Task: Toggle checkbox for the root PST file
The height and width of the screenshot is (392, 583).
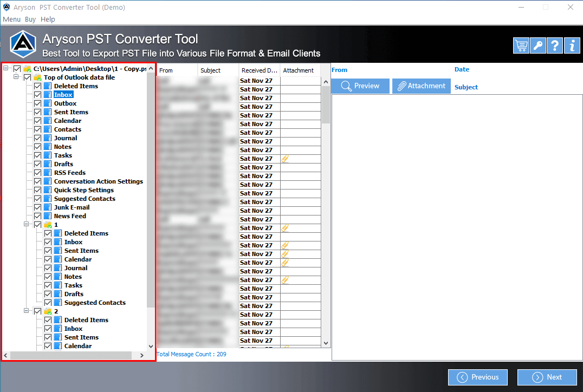Action: point(17,69)
